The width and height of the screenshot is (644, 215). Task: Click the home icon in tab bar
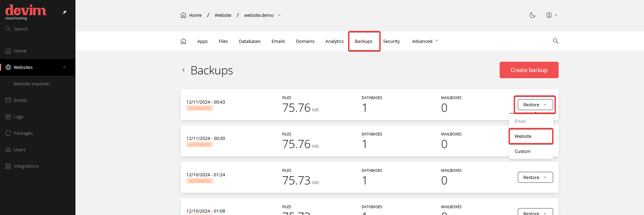[x=183, y=41]
